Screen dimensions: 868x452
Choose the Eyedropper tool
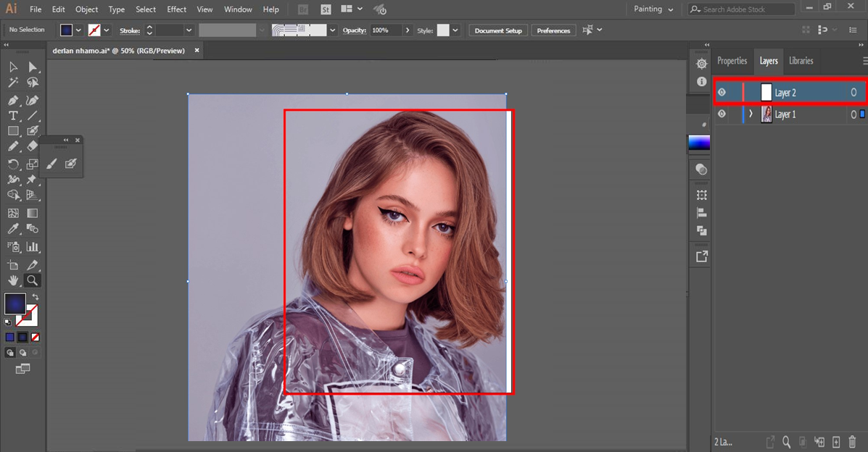13,229
